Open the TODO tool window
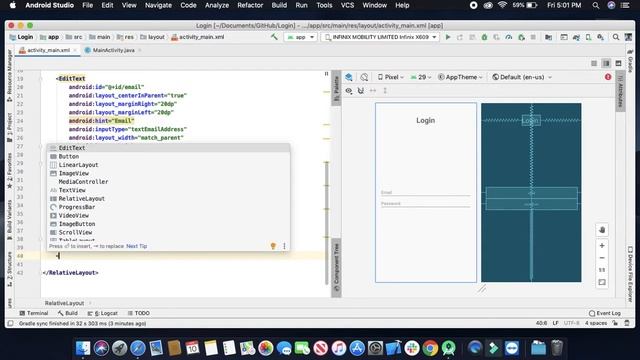The height and width of the screenshot is (360, 640). coord(139,313)
